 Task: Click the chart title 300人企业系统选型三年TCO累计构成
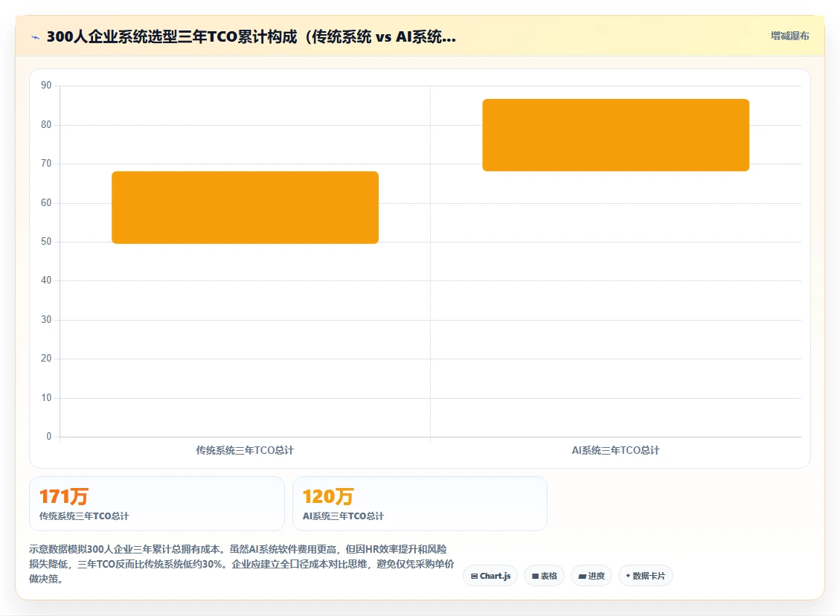pos(251,36)
